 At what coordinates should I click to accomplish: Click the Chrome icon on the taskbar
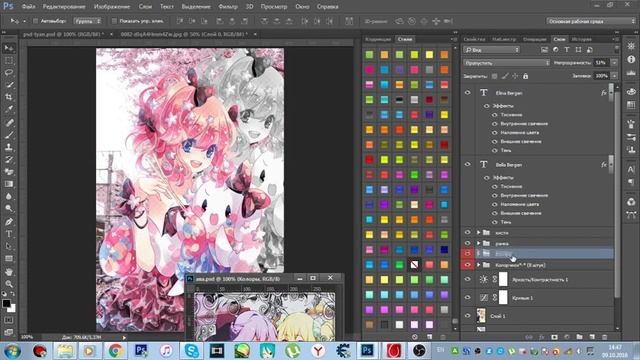pos(116,351)
